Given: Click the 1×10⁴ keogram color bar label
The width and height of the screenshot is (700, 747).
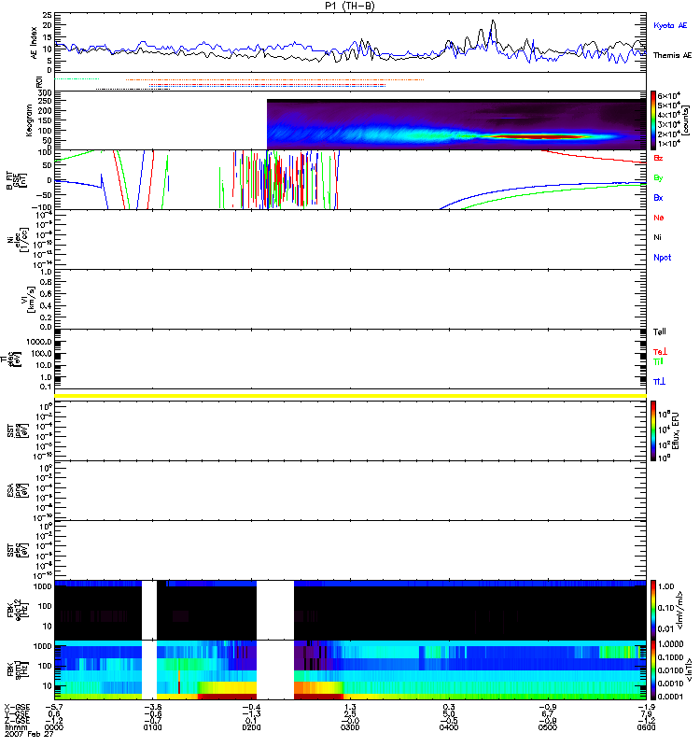Looking at the screenshot, I should (x=668, y=144).
